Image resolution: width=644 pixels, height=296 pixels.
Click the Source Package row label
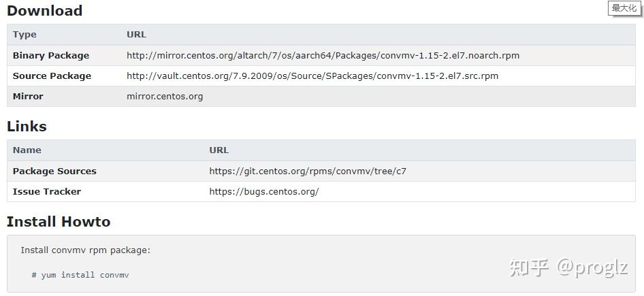[x=52, y=76]
